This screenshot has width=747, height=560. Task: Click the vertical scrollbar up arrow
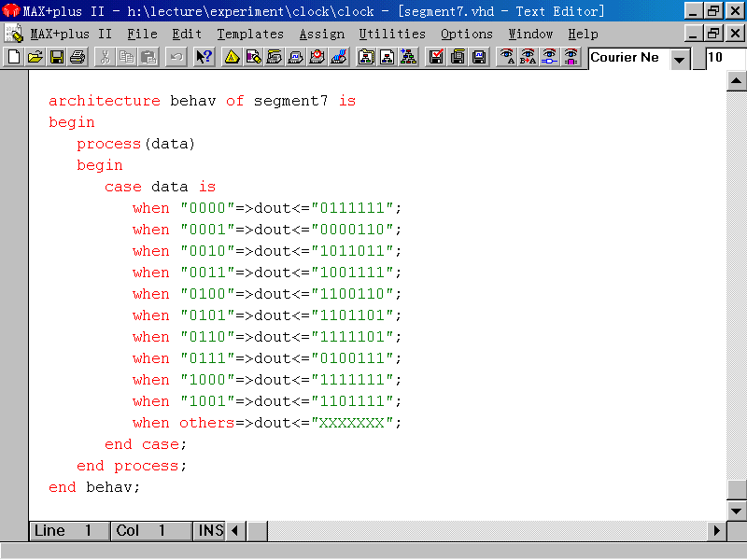736,80
